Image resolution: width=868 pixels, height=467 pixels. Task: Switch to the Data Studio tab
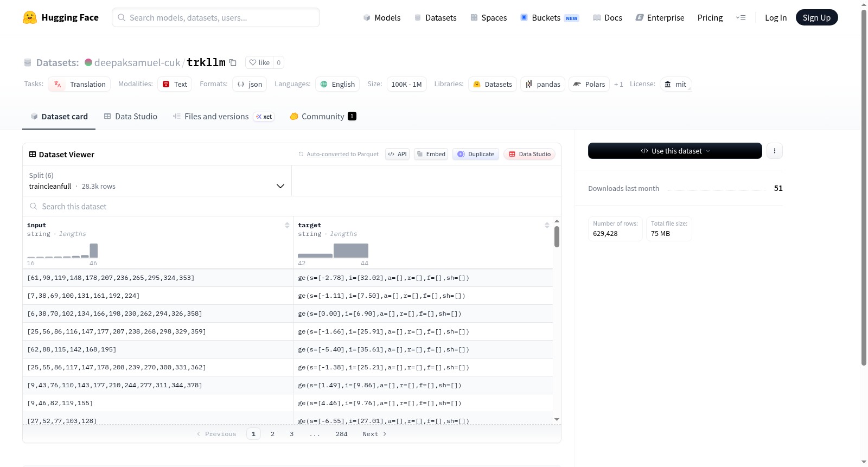coord(131,116)
